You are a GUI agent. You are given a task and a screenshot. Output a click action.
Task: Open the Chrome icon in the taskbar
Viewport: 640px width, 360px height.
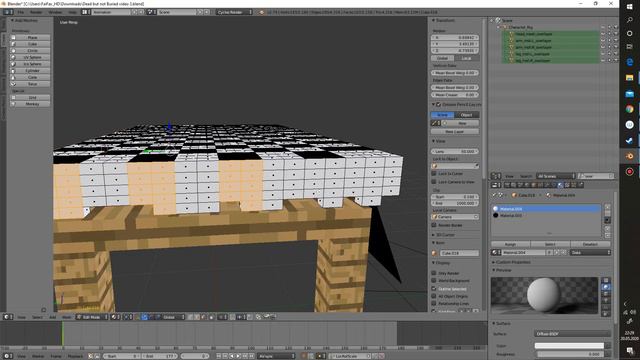[629, 109]
